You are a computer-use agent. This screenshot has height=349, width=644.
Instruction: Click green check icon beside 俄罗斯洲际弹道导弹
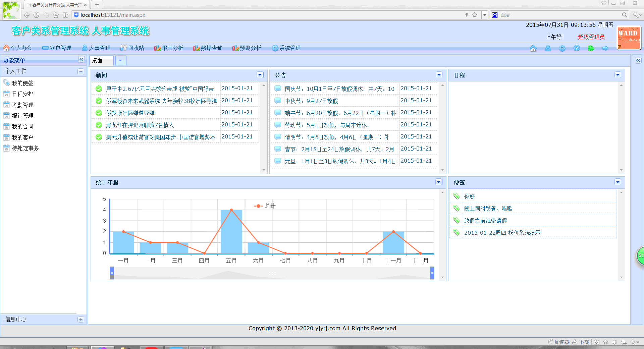[x=99, y=113]
